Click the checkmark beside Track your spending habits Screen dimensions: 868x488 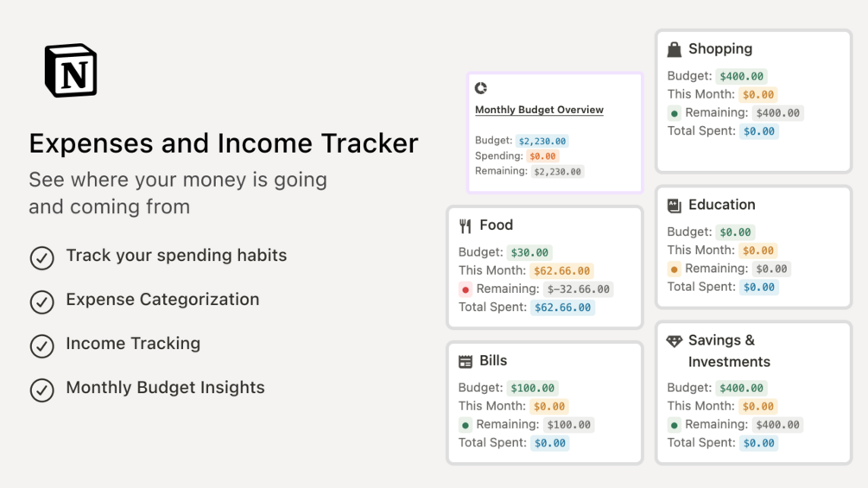(41, 257)
